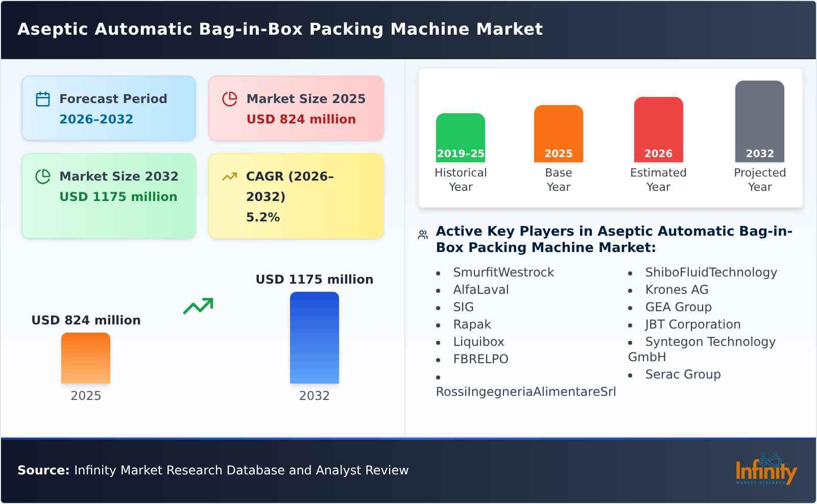
Task: Select the pie chart icon next to Market Size 2025
Action: (230, 98)
